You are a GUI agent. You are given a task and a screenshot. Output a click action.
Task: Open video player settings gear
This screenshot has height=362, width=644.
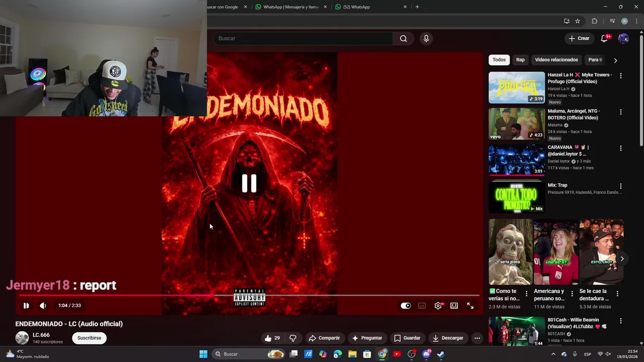[438, 306]
